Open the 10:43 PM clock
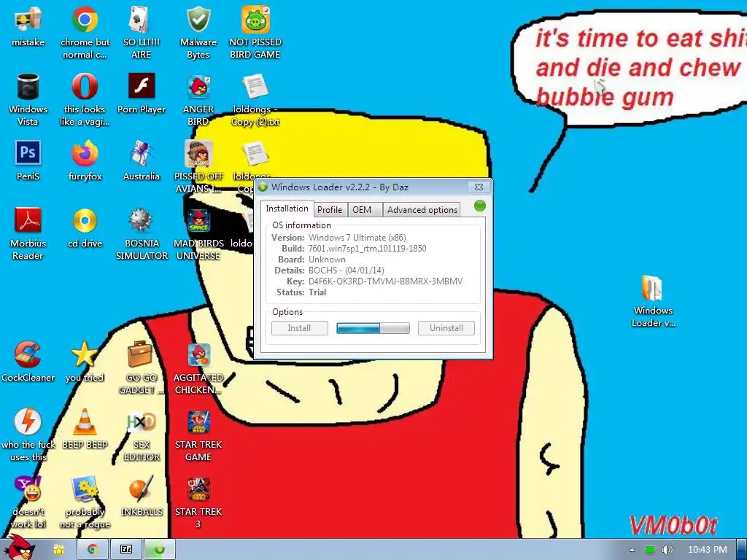 pos(708,550)
